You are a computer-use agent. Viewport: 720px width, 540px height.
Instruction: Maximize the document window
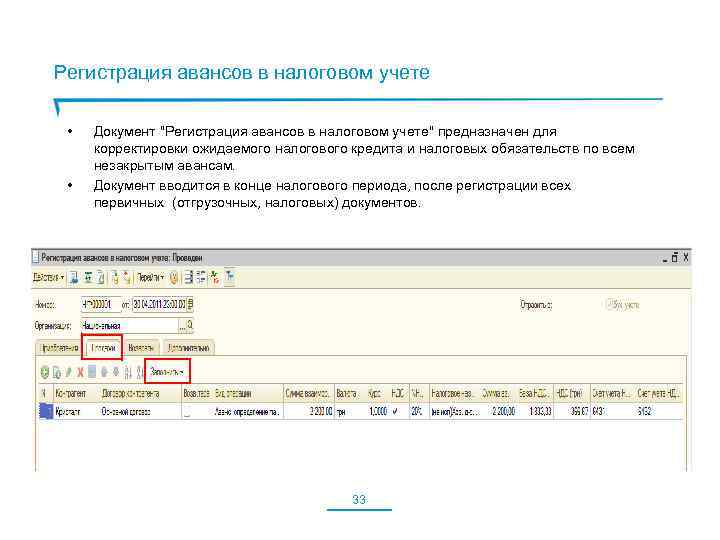[675, 257]
